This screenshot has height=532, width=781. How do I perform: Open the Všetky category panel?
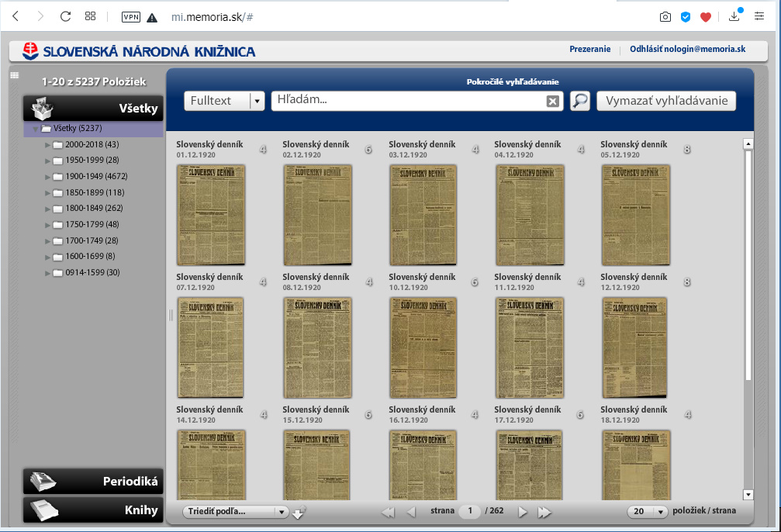[93, 108]
